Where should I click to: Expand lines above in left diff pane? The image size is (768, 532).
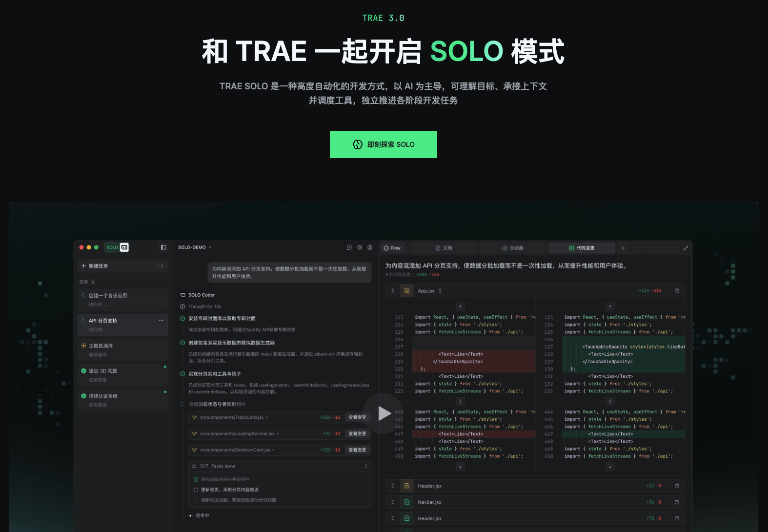tap(460, 307)
